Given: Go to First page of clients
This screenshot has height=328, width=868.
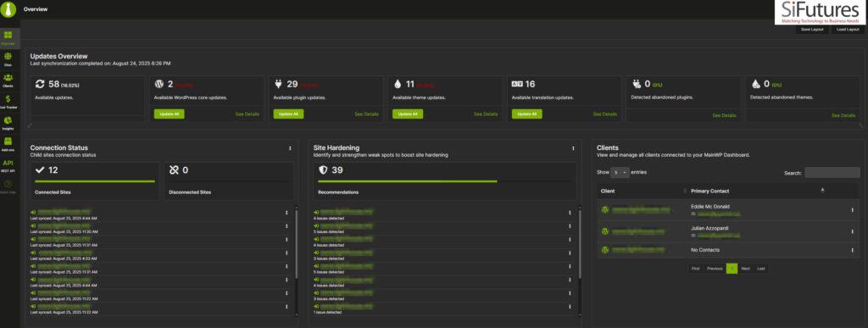Looking at the screenshot, I should (x=696, y=269).
